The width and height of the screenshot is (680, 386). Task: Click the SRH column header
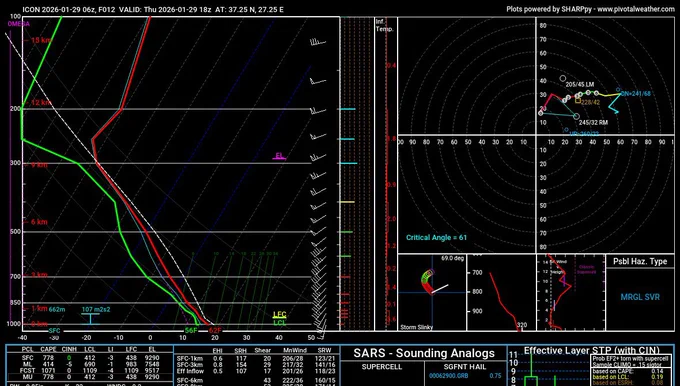[241, 350]
